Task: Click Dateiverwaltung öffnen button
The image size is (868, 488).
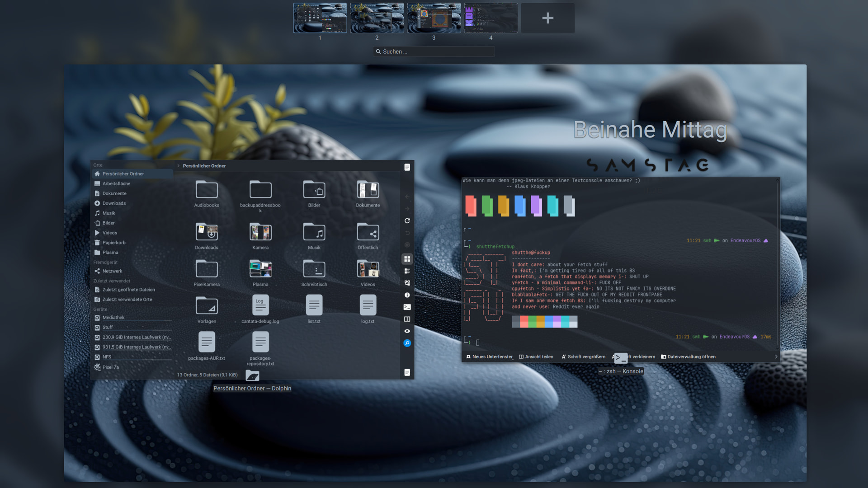Action: coord(688,357)
